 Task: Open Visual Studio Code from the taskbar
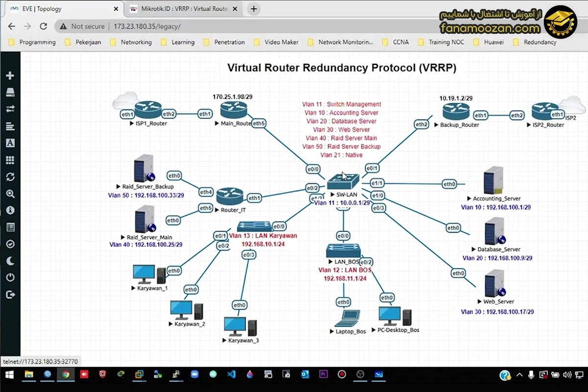tap(231, 375)
